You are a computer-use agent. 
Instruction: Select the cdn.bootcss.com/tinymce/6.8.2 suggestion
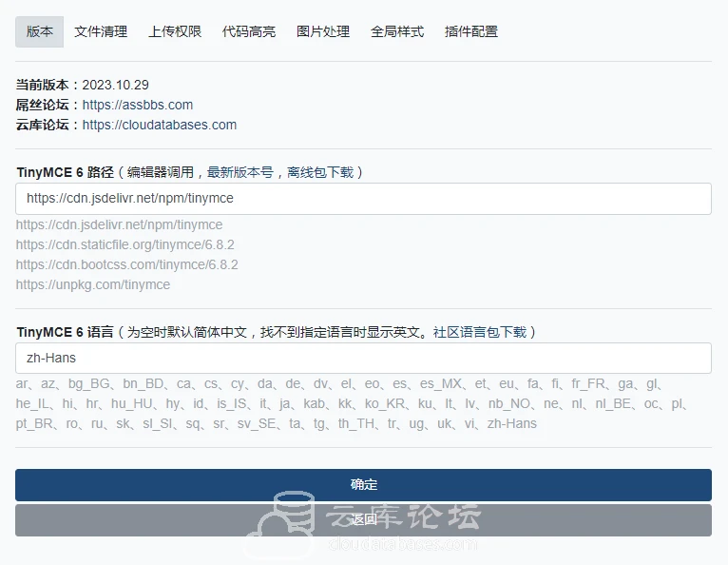126,264
